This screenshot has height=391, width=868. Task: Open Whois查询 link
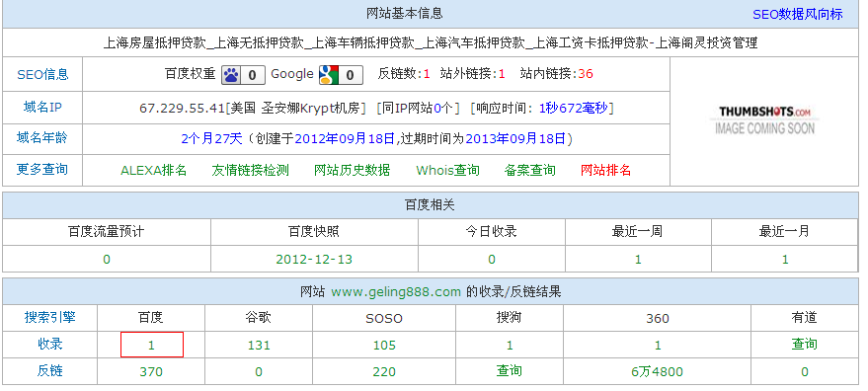pos(448,170)
